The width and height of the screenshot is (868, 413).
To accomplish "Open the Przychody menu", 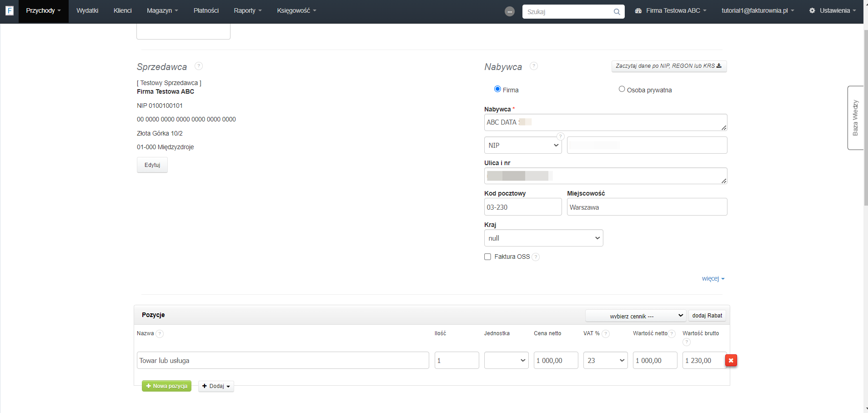I will click(43, 10).
